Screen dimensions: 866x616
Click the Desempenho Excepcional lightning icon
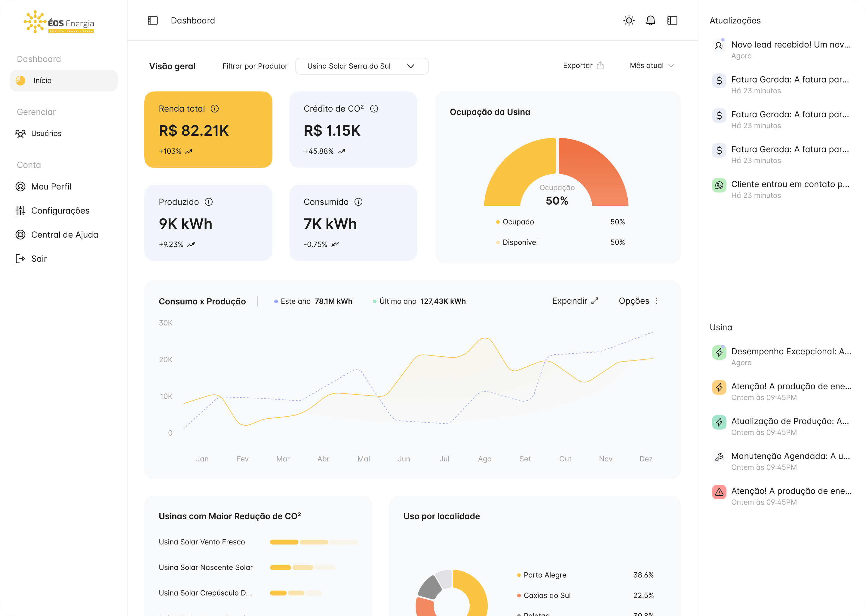pyautogui.click(x=719, y=353)
